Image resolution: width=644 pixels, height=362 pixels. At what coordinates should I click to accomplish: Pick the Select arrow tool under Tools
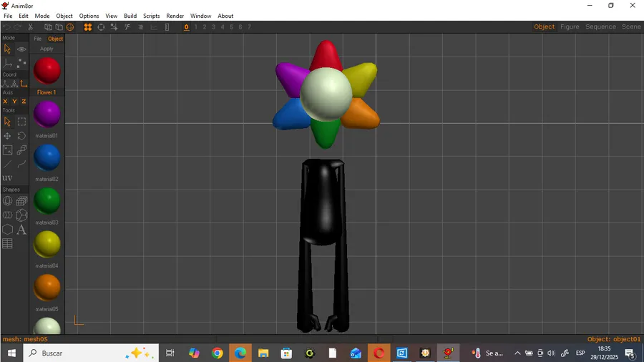7,122
